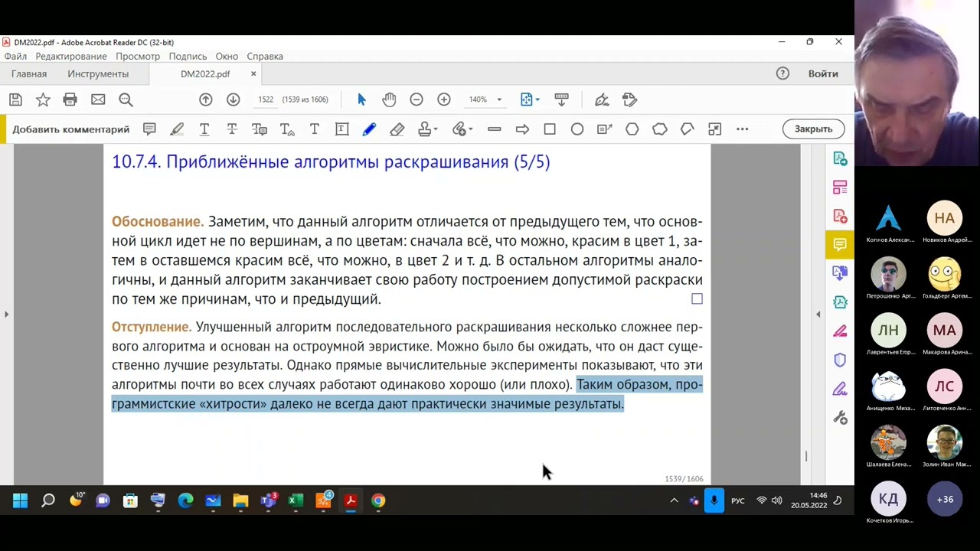Screen dimensions: 980x551
Task: Open the fill and sign pen tool
Action: pyautogui.click(x=602, y=99)
